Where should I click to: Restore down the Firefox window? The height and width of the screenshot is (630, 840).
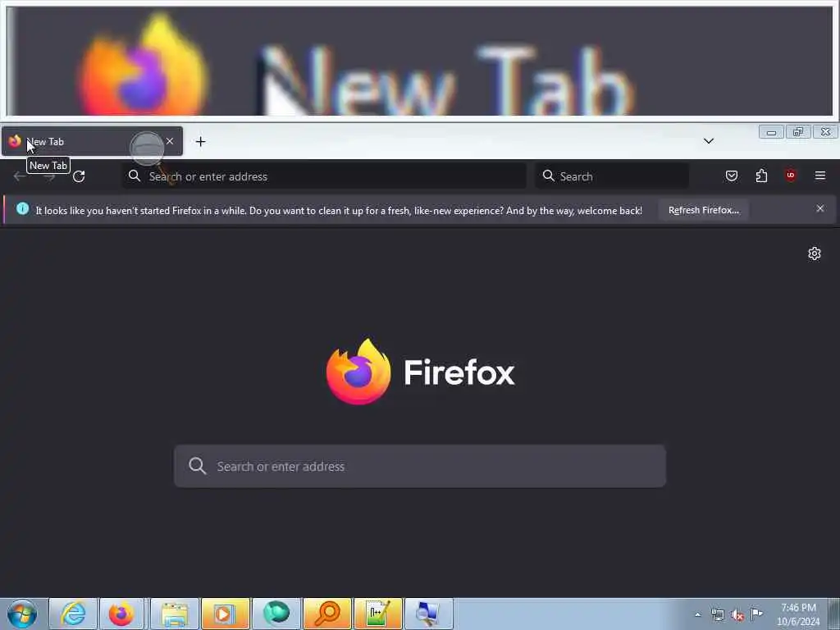[x=797, y=132]
